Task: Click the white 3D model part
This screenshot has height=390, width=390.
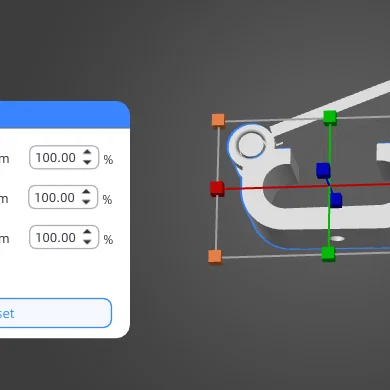Action: (300, 218)
